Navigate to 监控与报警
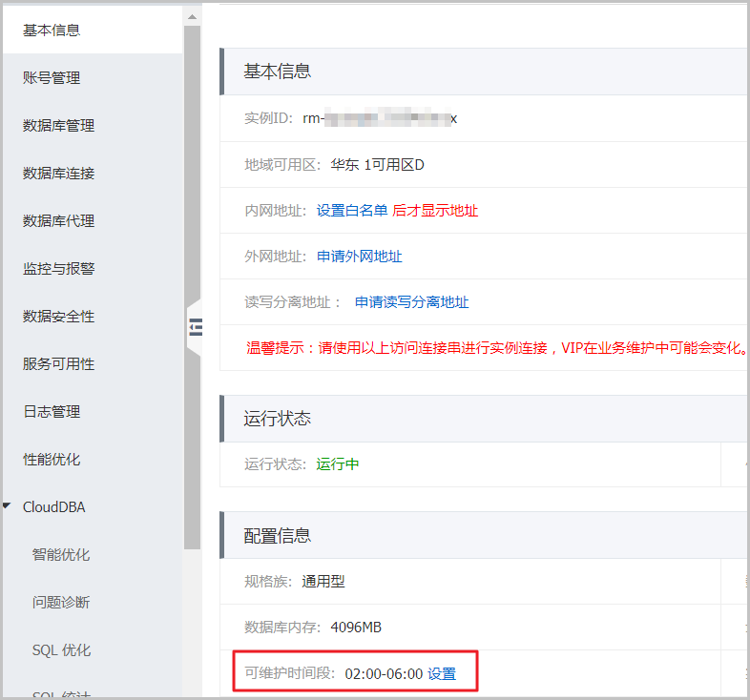This screenshot has width=750, height=700. coord(58,269)
